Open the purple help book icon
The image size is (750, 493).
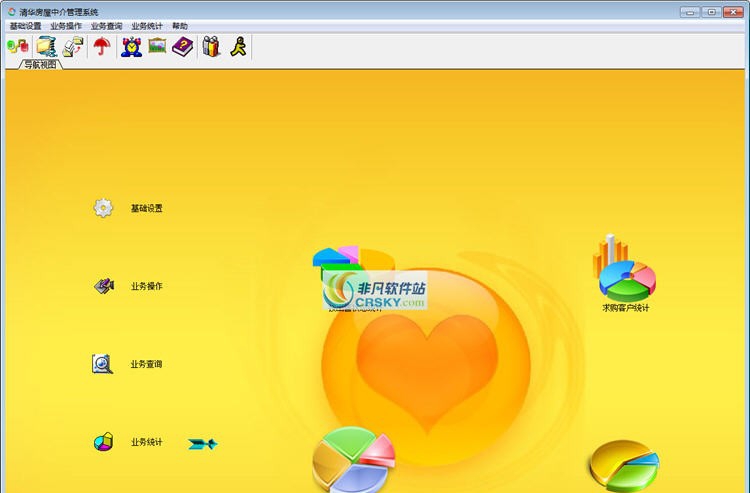point(183,47)
